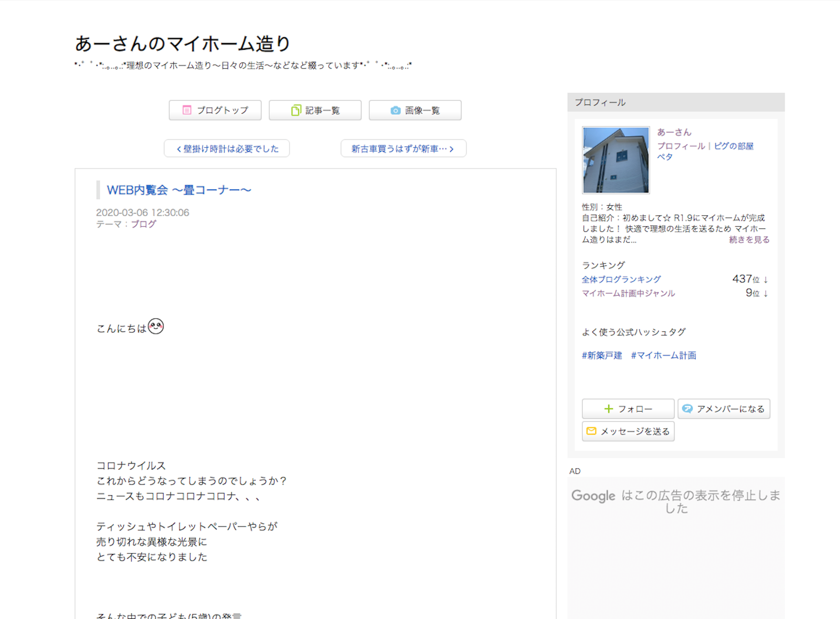
Task: Open the #新築戸建 hashtag
Action: 602,356
